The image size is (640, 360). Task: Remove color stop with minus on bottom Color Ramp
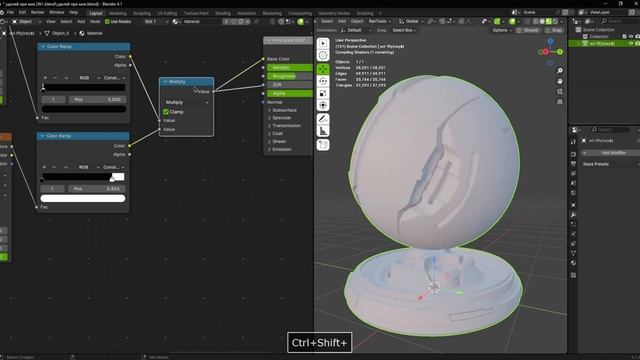click(x=54, y=167)
